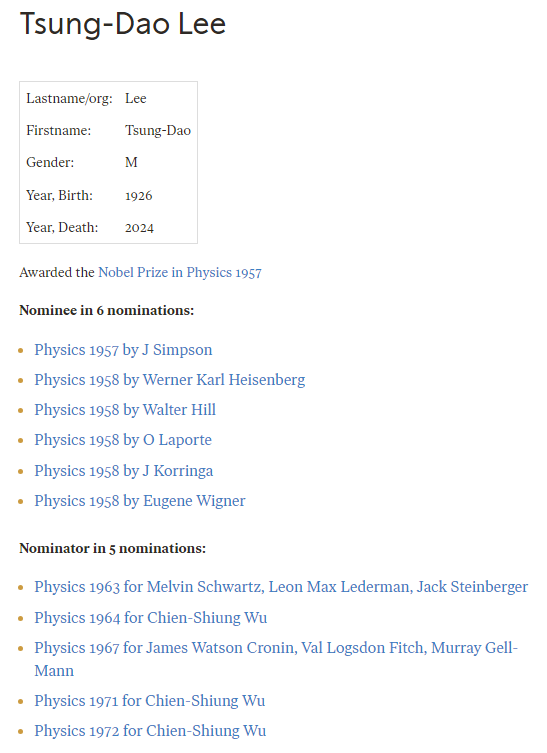Open Physics 1963 nomination for Melvin Schwartz

coord(281,587)
